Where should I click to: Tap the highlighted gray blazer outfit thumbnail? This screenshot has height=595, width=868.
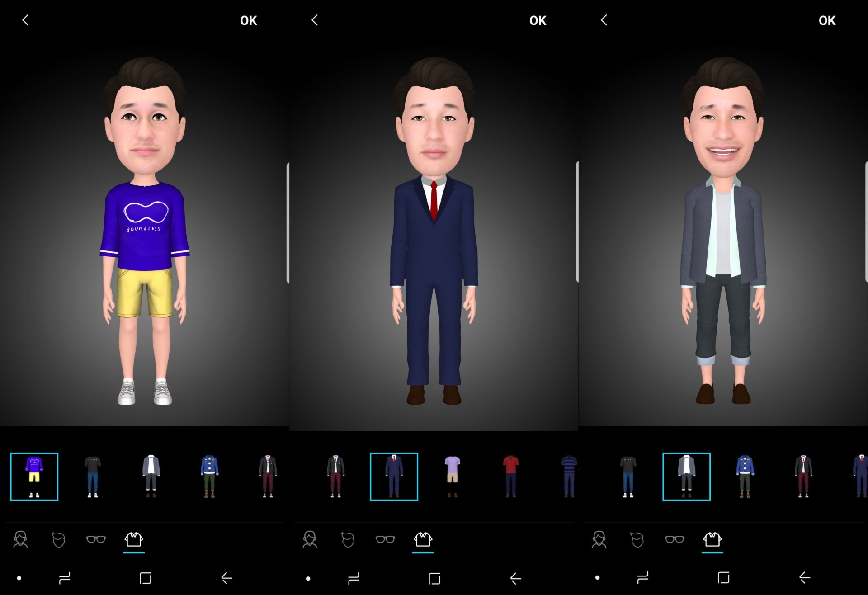686,476
